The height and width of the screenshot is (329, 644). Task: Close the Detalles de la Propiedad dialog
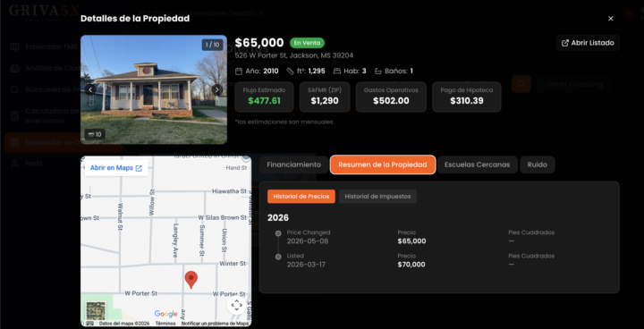[610, 19]
